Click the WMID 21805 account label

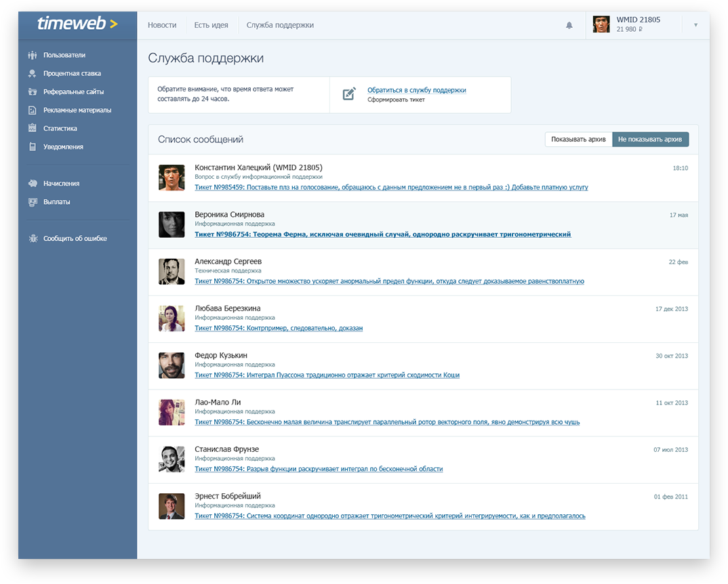point(639,20)
